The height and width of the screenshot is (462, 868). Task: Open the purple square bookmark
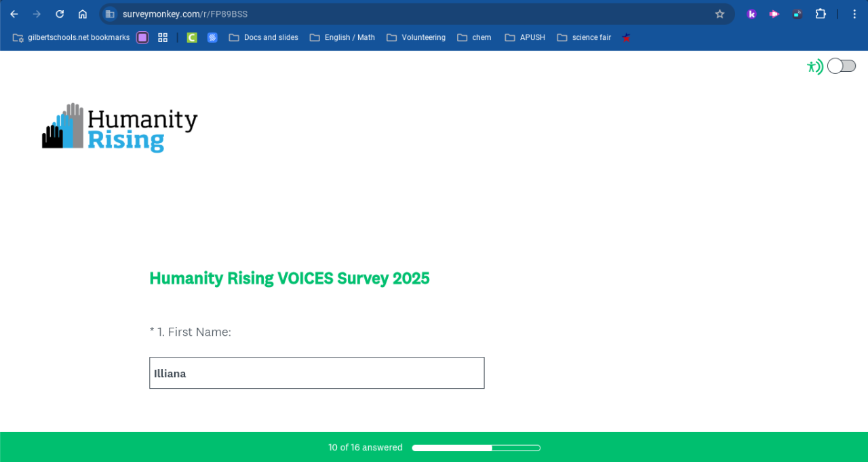pos(142,37)
